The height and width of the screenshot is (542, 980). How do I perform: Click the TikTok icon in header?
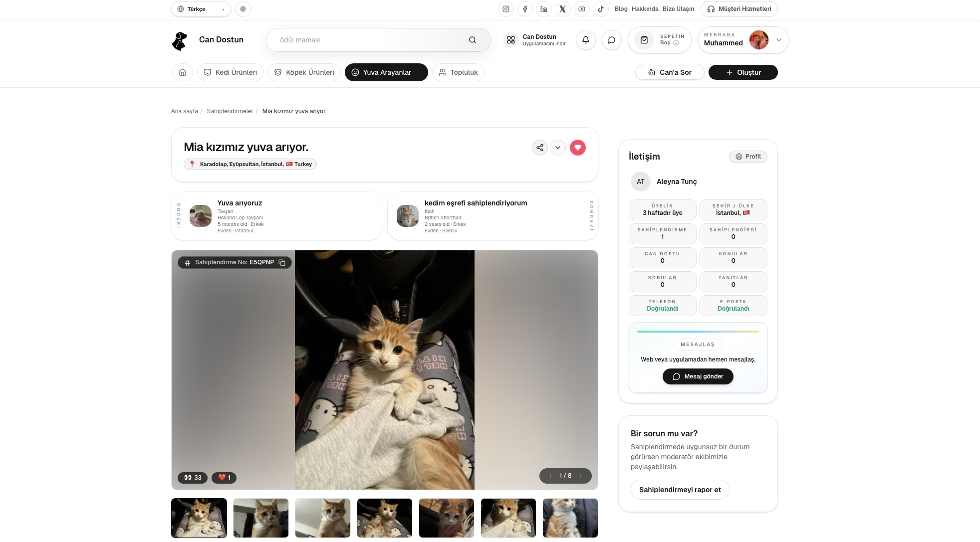(x=600, y=9)
